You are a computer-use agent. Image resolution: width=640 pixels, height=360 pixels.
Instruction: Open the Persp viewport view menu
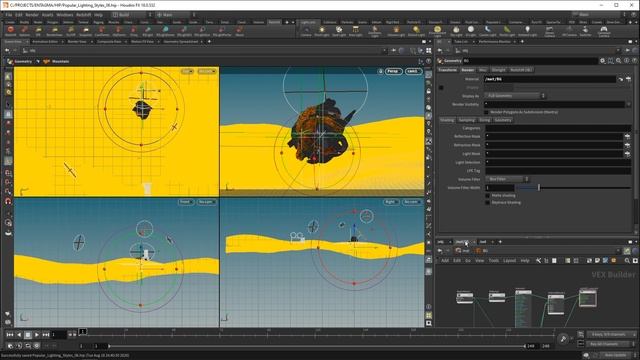coord(393,71)
